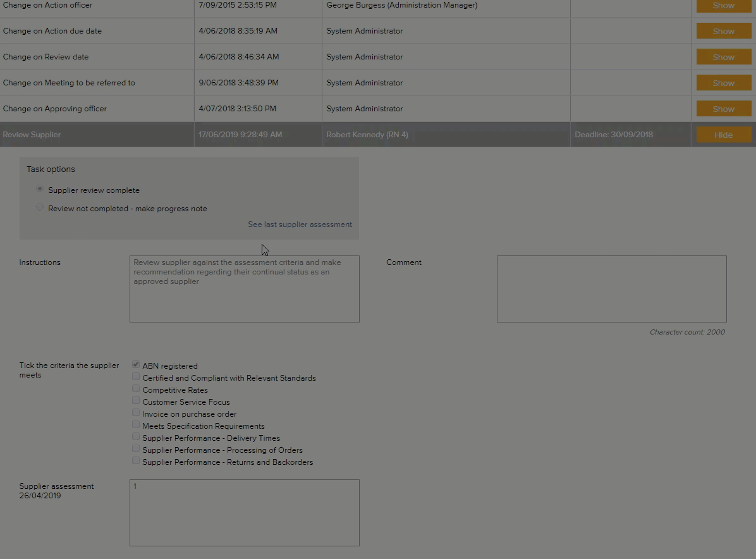Show the Change on Action due date entry
756x559 pixels.
[723, 31]
